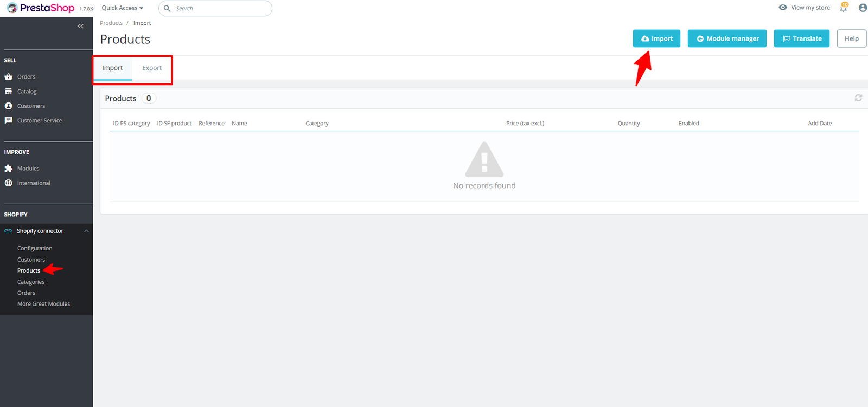The image size is (868, 407).
Task: Sort by Enabled column header
Action: pos(689,124)
